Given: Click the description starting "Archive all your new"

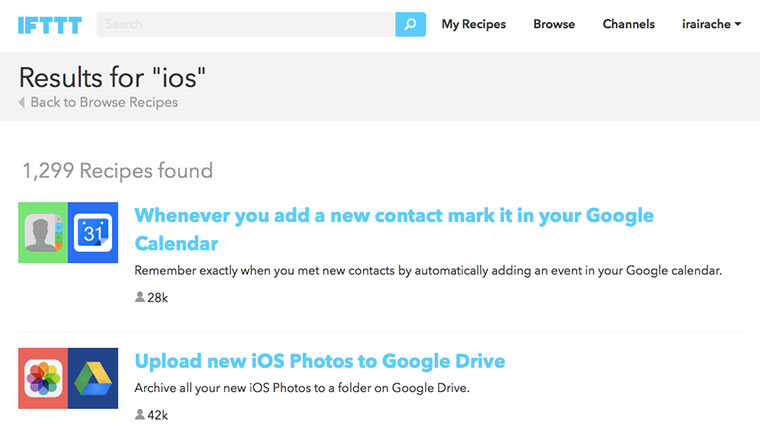Looking at the screenshot, I should 302,388.
